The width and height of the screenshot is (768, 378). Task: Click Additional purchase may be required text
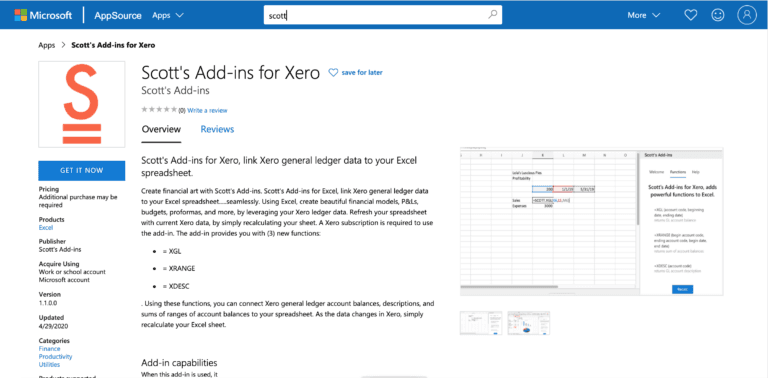tap(78, 201)
